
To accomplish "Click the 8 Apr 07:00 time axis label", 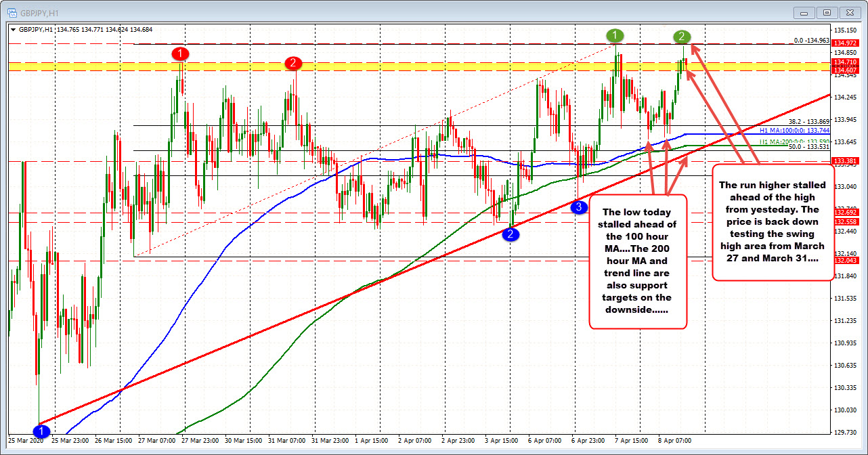I will pos(676,440).
